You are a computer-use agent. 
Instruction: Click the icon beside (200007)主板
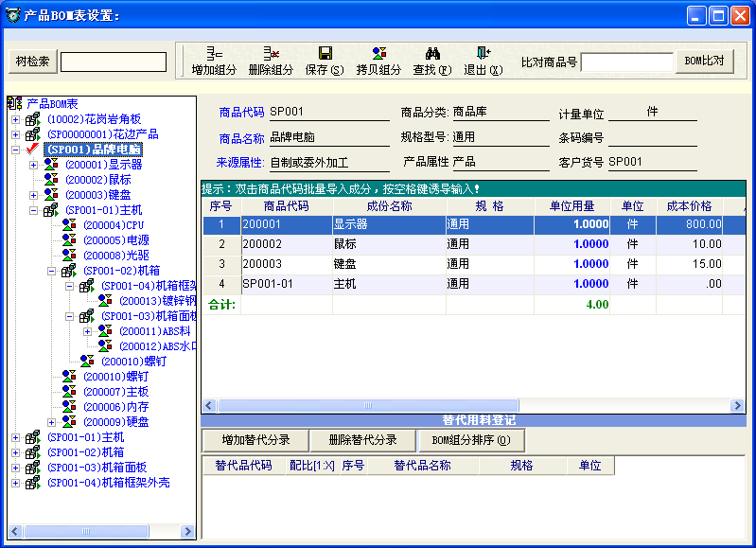click(x=69, y=391)
